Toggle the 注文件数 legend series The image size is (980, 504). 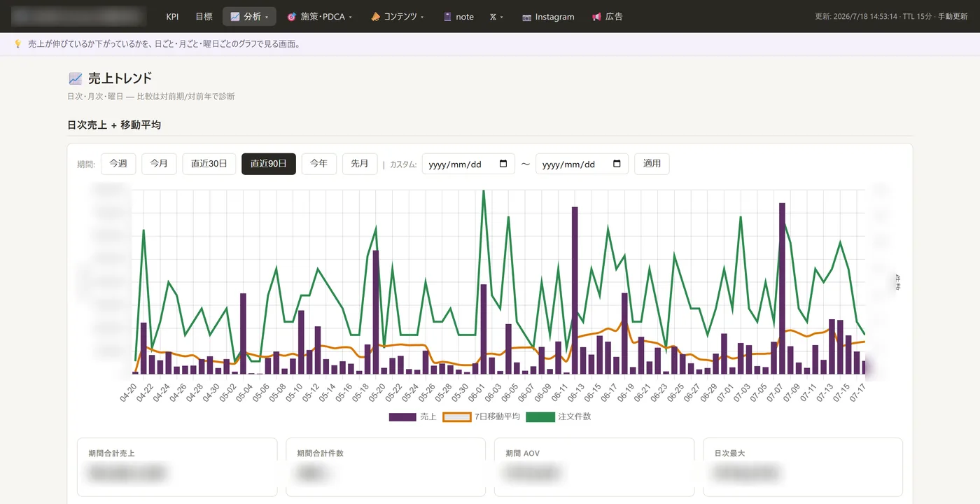click(558, 416)
